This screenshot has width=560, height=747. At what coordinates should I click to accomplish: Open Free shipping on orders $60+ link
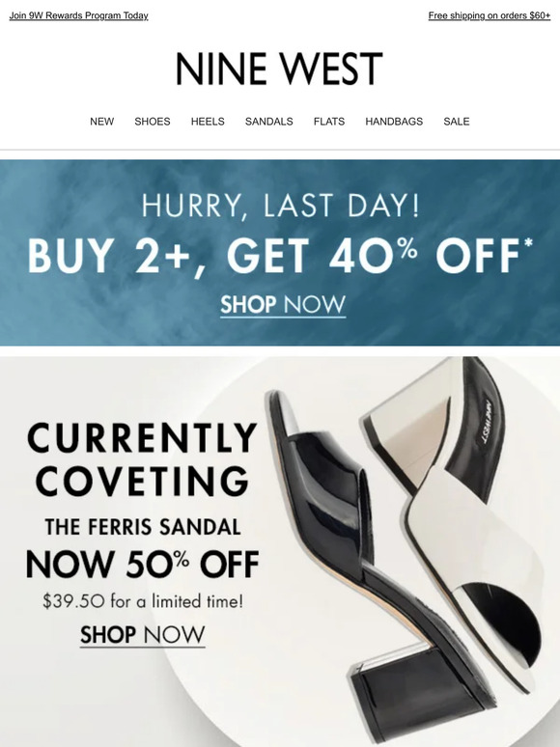point(490,15)
